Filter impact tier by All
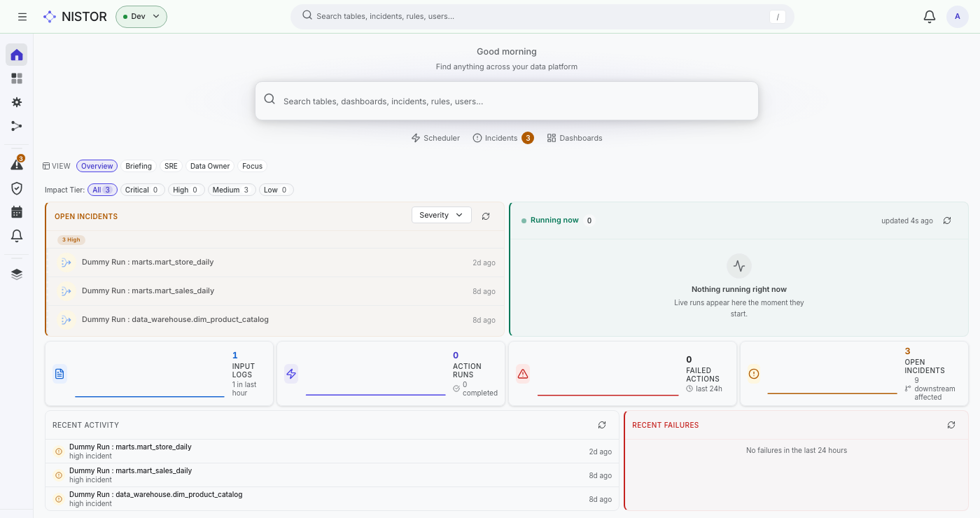The height and width of the screenshot is (518, 980). (102, 190)
